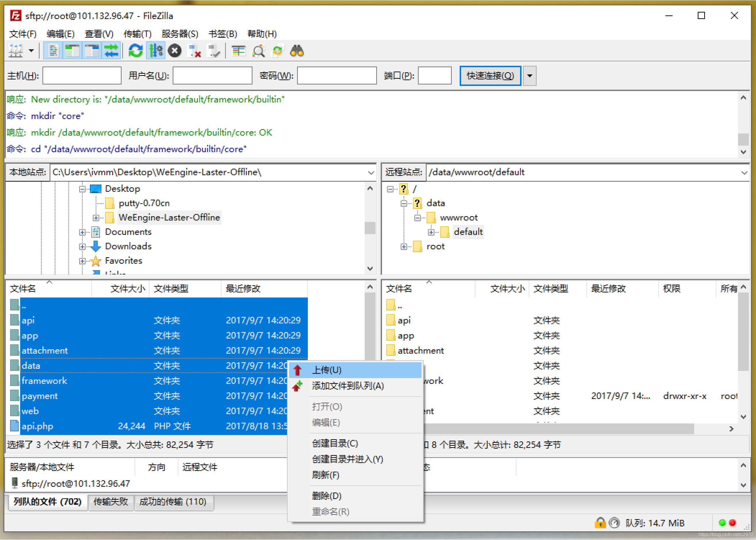Viewport: 756px width, 540px height.
Task: Sort remote list by 文件大小 column
Action: pyautogui.click(x=503, y=288)
